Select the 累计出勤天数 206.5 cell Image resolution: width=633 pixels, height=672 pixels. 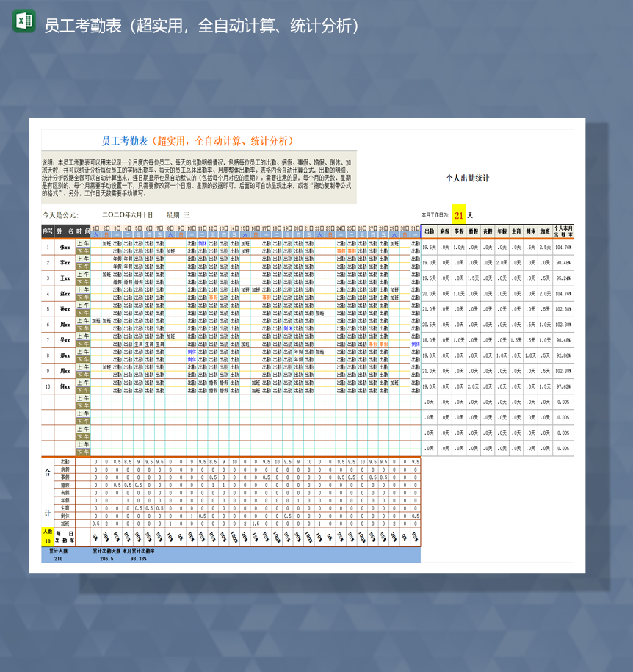click(105, 558)
